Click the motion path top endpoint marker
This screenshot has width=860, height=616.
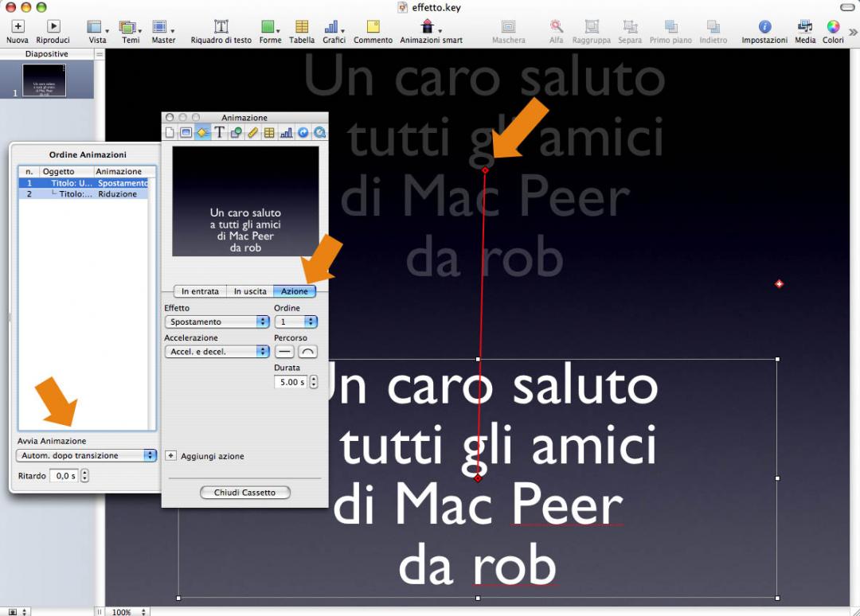pos(485,170)
